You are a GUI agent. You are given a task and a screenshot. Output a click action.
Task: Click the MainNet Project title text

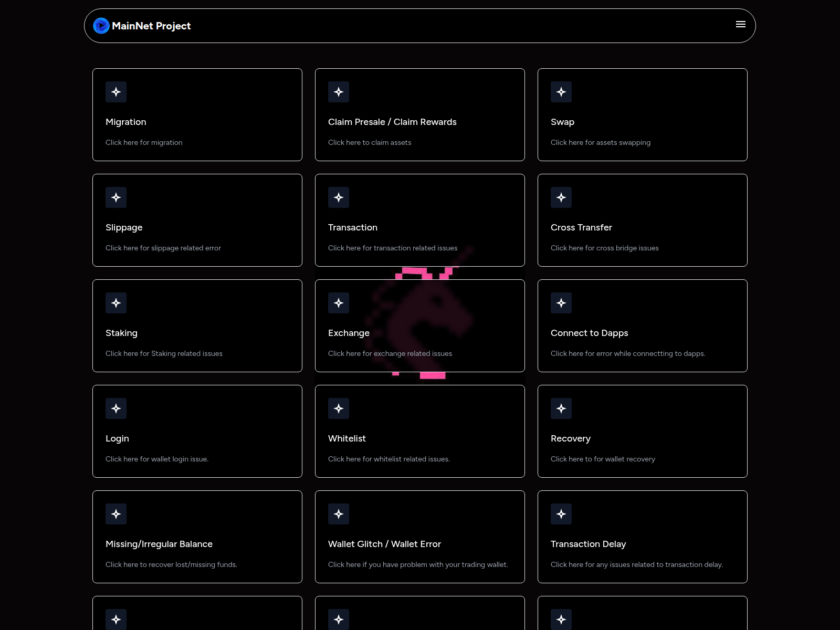151,26
